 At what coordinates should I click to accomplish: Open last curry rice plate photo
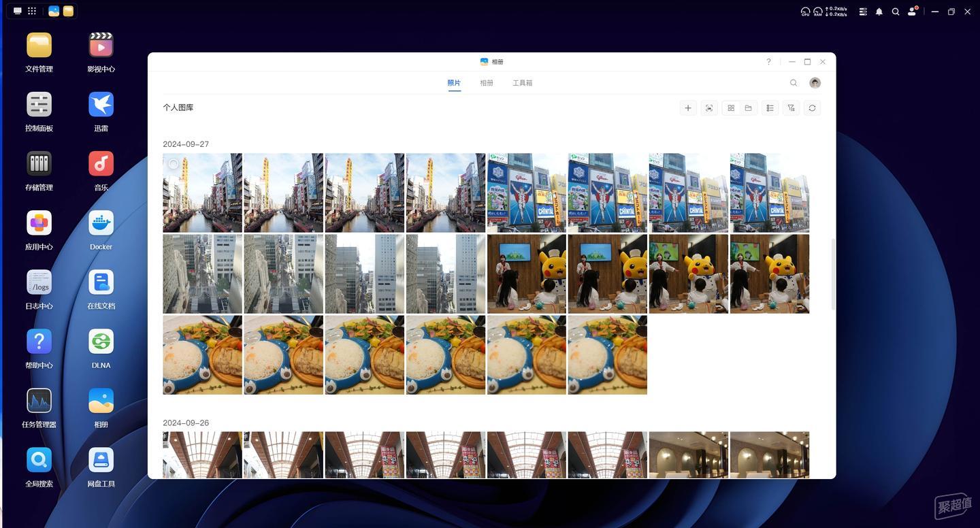tap(608, 354)
